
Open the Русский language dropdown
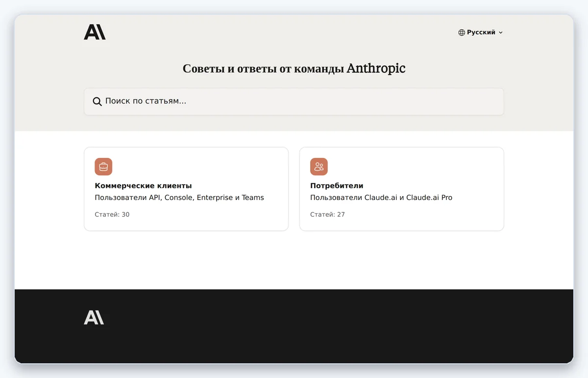pos(481,32)
